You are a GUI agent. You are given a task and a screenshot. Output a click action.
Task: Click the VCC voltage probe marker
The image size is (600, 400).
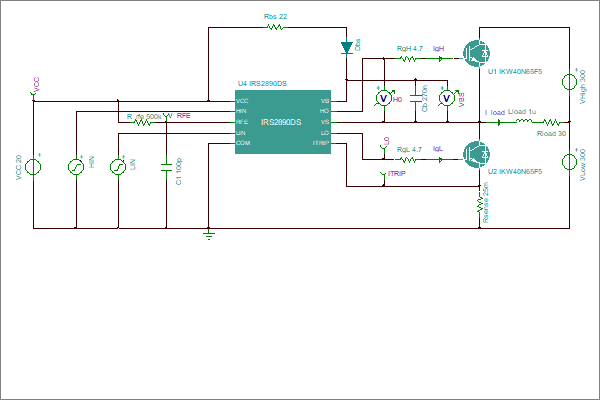[33, 94]
